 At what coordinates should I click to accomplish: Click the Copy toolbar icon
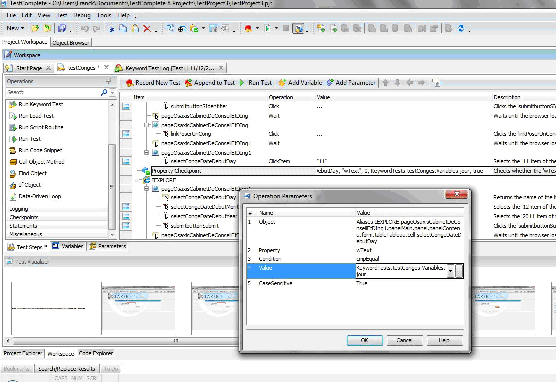click(123, 28)
